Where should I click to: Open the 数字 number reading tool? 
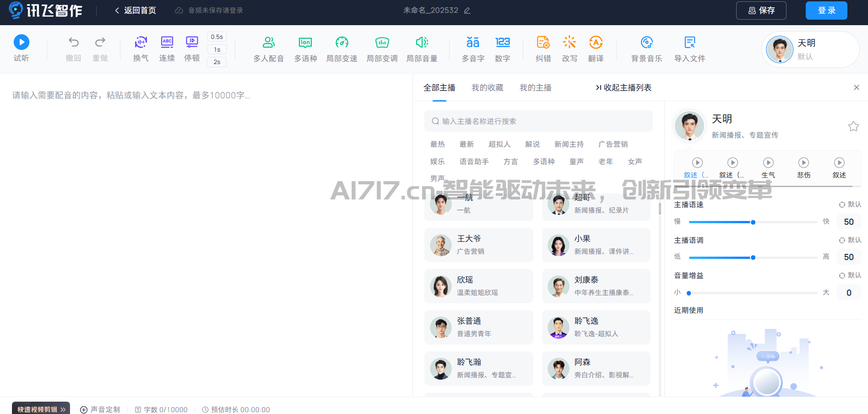[502, 49]
